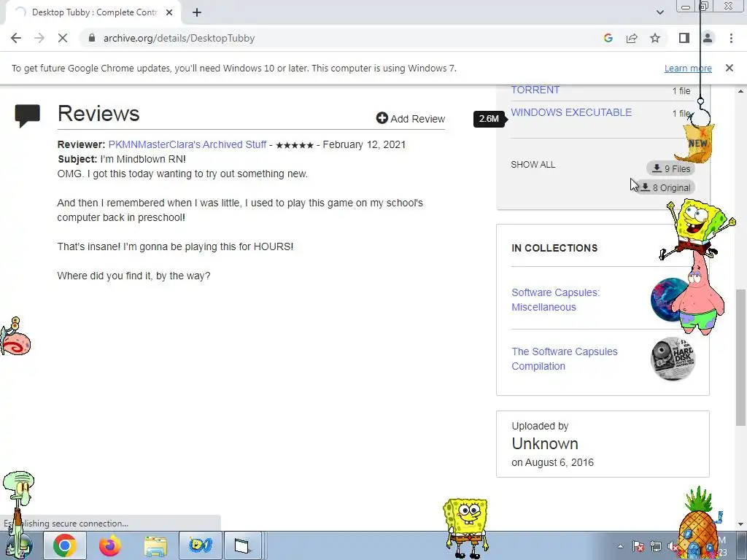View site information lock icon
The image size is (747, 560).
point(92,38)
